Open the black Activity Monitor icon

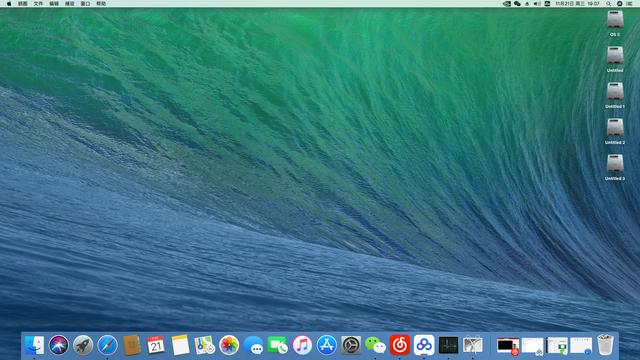(x=449, y=345)
